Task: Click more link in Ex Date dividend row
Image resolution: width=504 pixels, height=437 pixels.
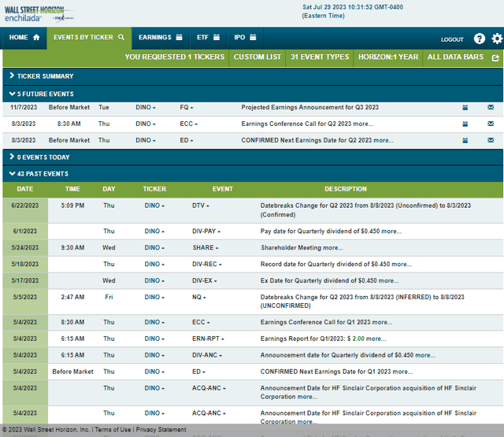Action: tap(388, 281)
